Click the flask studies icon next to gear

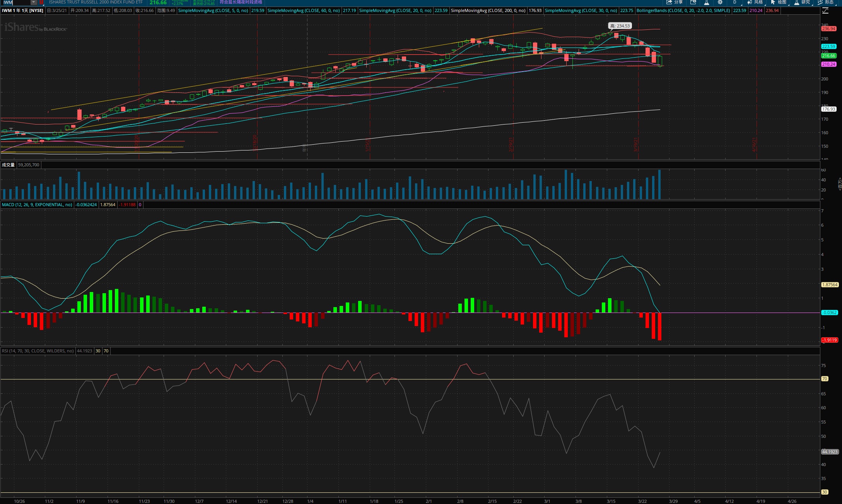[707, 2]
